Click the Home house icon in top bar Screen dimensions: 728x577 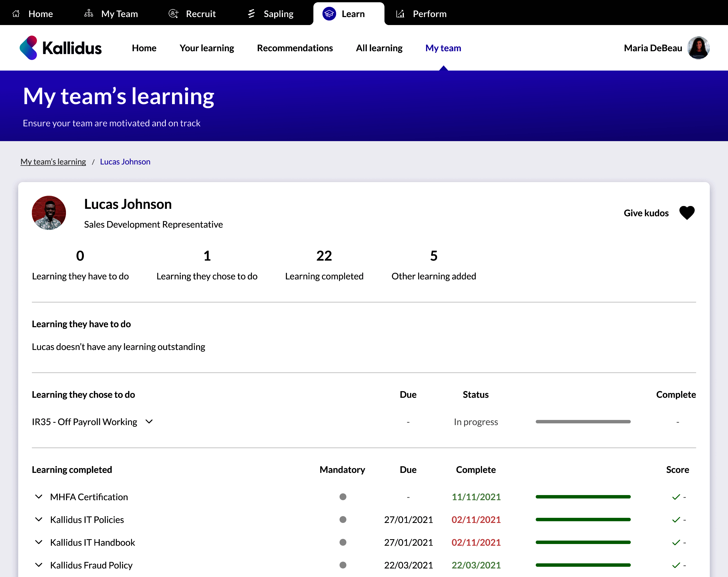[16, 14]
